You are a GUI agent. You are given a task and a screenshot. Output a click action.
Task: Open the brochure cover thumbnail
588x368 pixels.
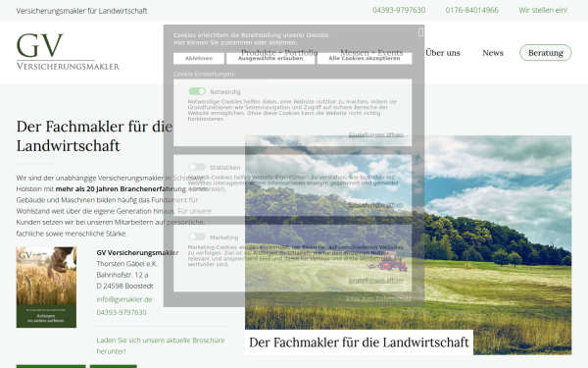46,288
